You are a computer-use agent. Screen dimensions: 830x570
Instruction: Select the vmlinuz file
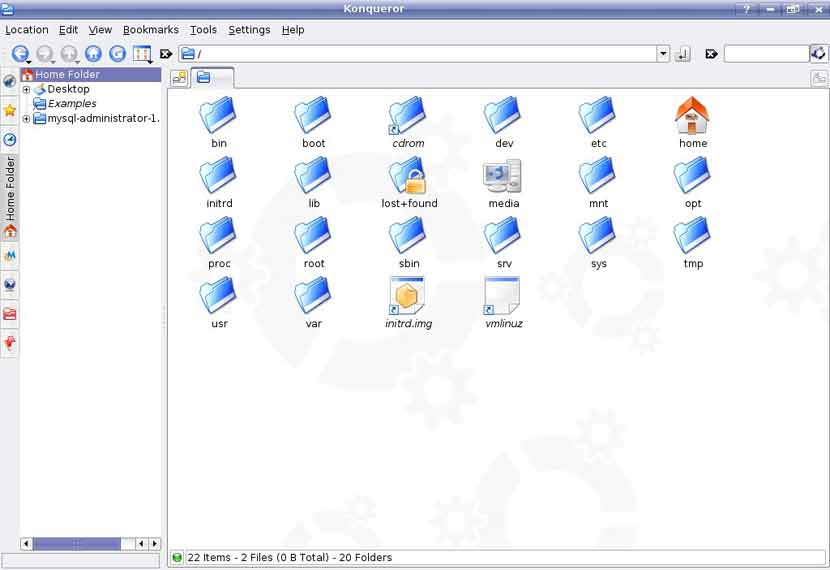tap(503, 303)
